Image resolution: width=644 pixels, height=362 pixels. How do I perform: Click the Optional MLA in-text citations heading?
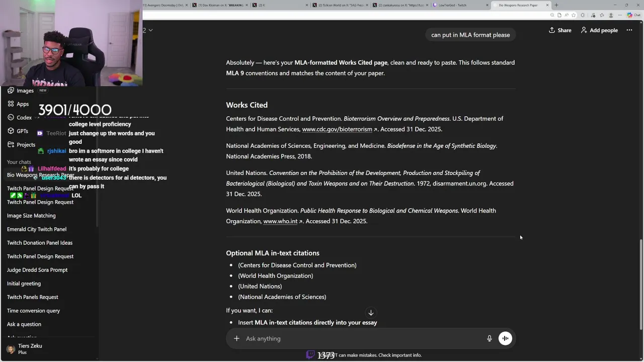[x=273, y=253]
